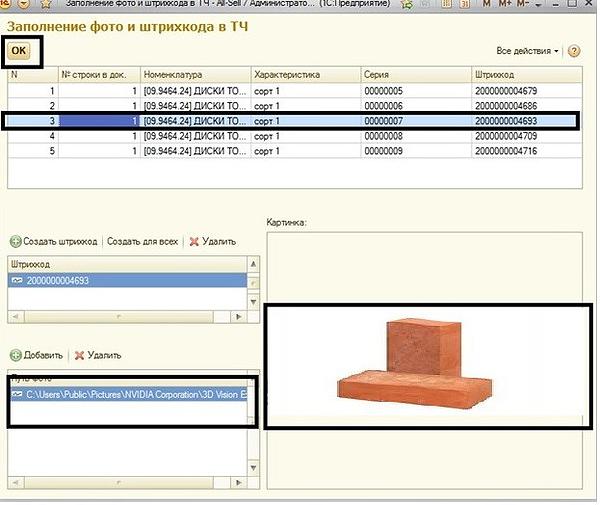
Task: Click the Номенклатура column header
Action: click(x=193, y=74)
